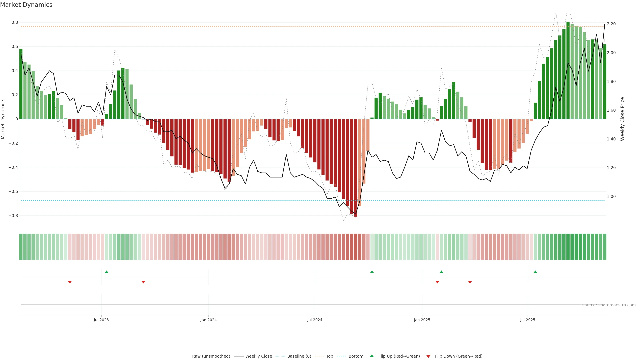644x362 pixels.
Task: Hide the Top threshold line via legend
Action: pos(330,356)
